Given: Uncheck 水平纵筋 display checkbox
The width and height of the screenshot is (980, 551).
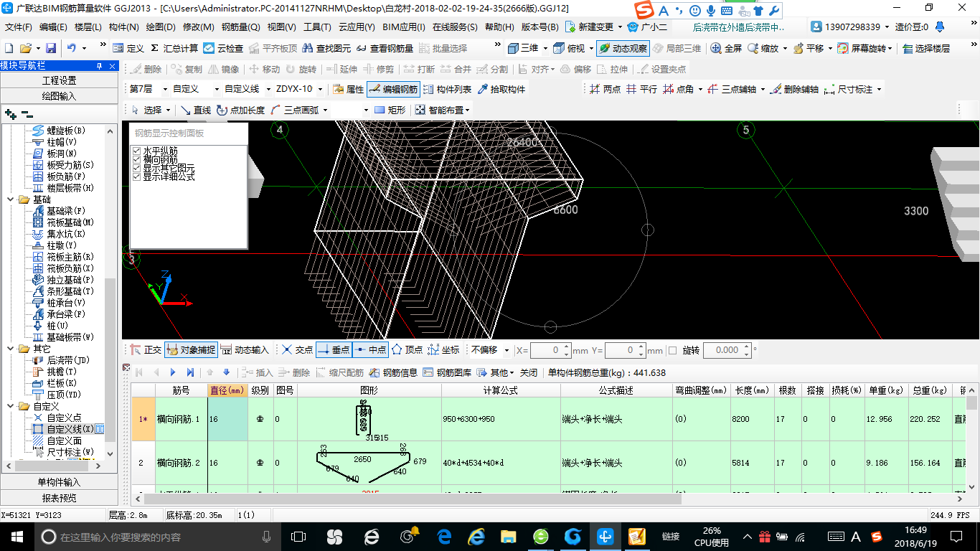Looking at the screenshot, I should coord(137,151).
